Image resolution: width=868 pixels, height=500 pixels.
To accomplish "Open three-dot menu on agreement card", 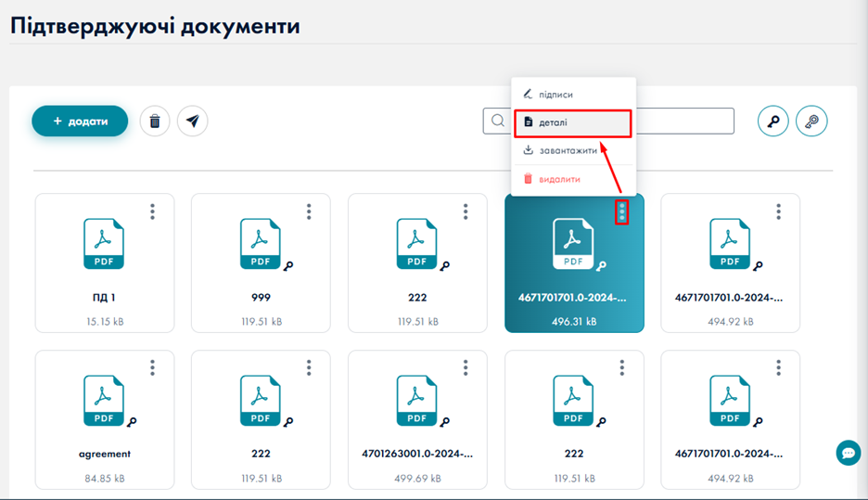I will (153, 368).
